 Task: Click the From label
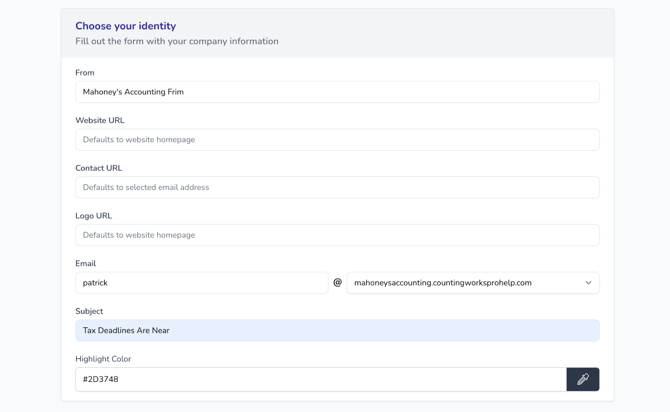pyautogui.click(x=85, y=73)
